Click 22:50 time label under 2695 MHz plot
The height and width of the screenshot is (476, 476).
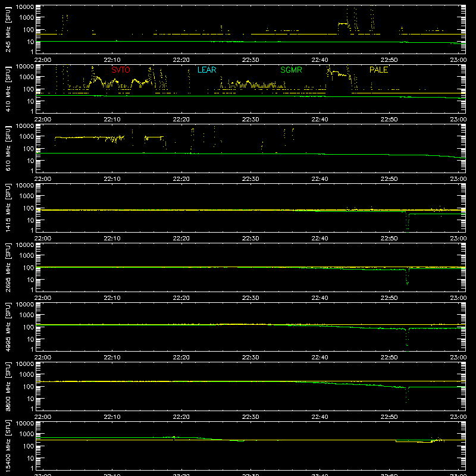pos(389,298)
